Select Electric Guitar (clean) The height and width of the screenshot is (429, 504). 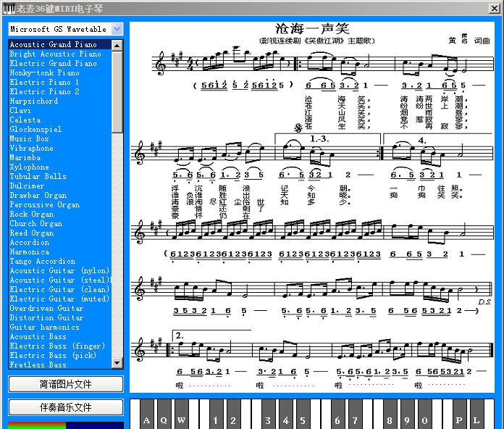point(60,289)
